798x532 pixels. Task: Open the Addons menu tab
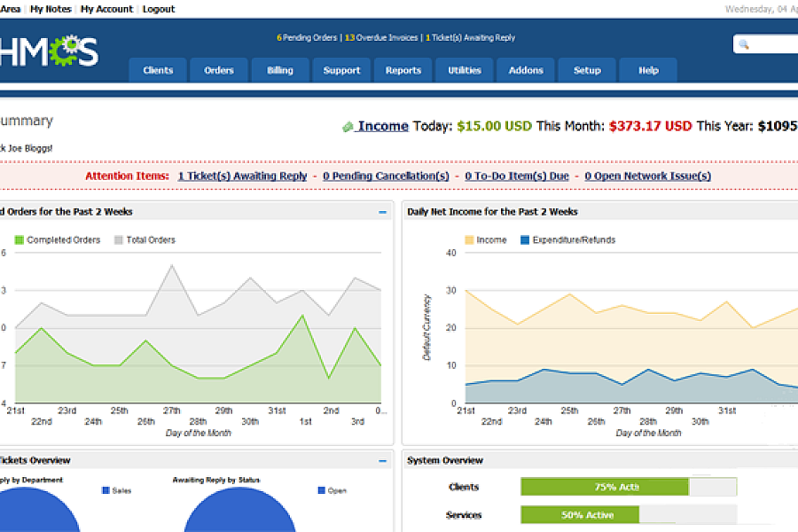pyautogui.click(x=526, y=70)
